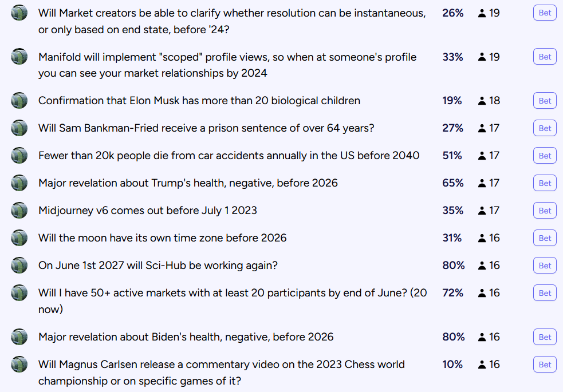The height and width of the screenshot is (392, 563).
Task: Click avatar next to moon time zone market
Action: tap(19, 238)
